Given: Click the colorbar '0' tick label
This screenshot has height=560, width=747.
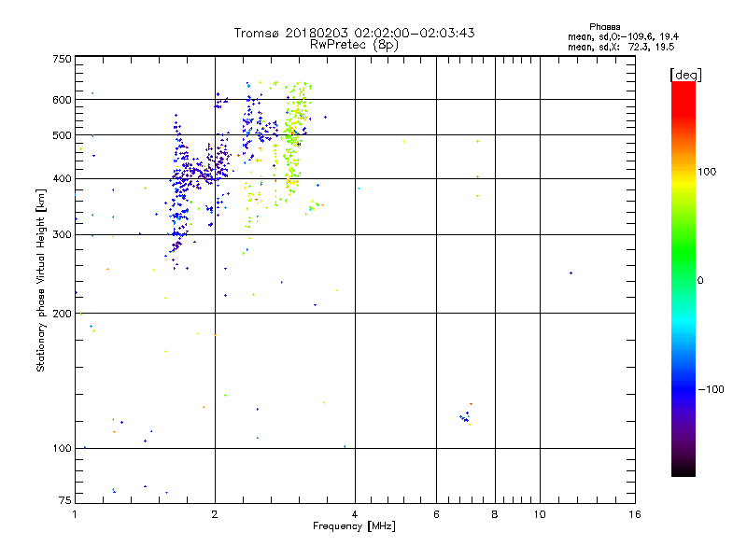Looking at the screenshot, I should click(700, 281).
